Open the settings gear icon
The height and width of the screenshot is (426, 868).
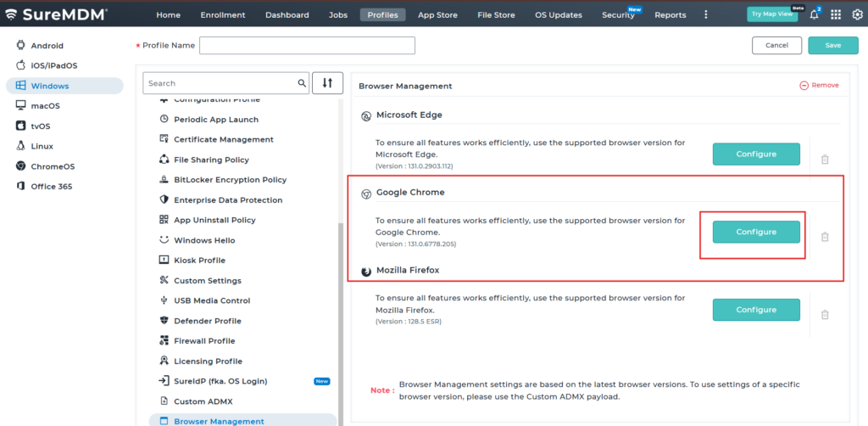click(x=856, y=15)
